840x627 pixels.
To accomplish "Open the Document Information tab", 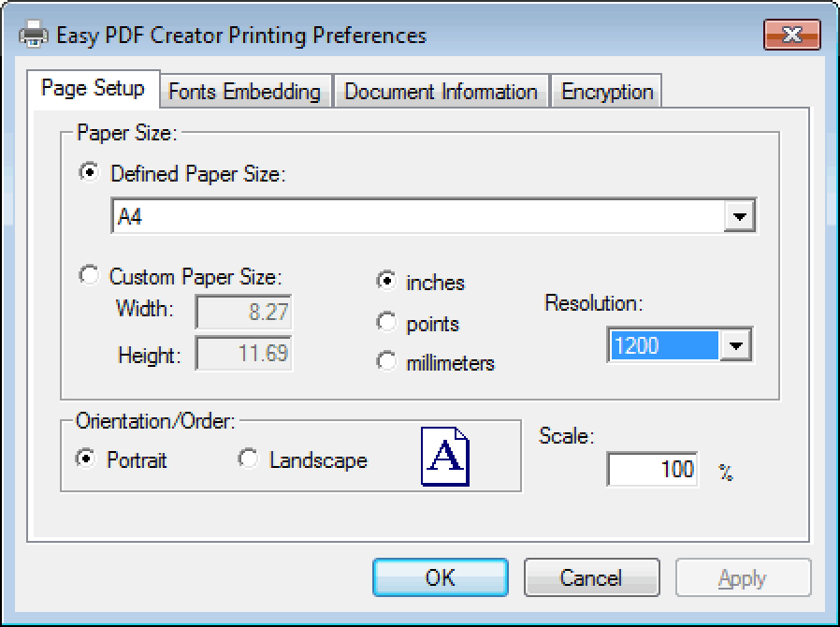I will coord(441,92).
